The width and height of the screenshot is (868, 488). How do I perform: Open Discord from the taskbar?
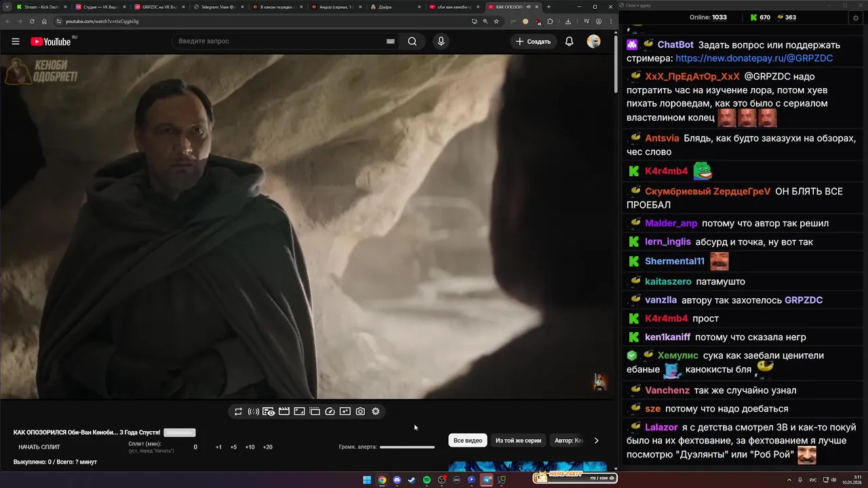pos(397,480)
